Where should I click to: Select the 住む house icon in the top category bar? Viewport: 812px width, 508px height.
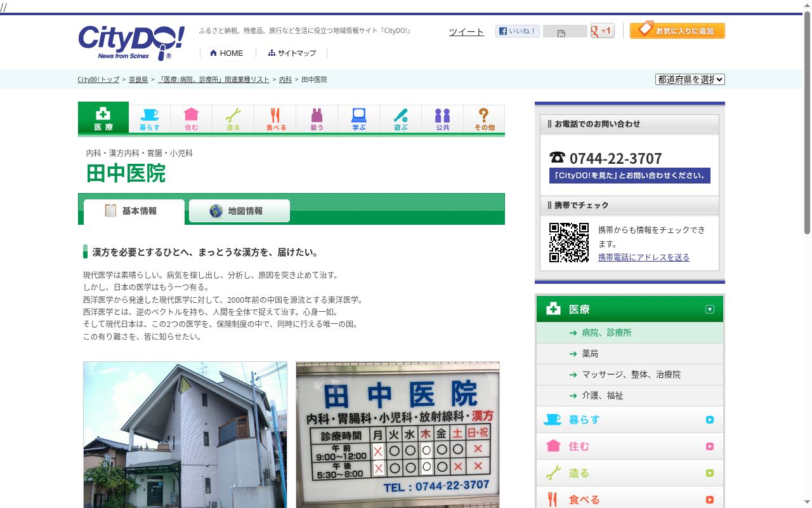click(192, 119)
